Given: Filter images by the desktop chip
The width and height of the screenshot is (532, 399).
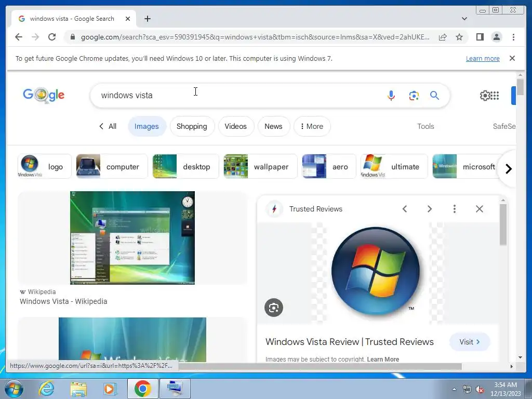Looking at the screenshot, I should (x=185, y=166).
